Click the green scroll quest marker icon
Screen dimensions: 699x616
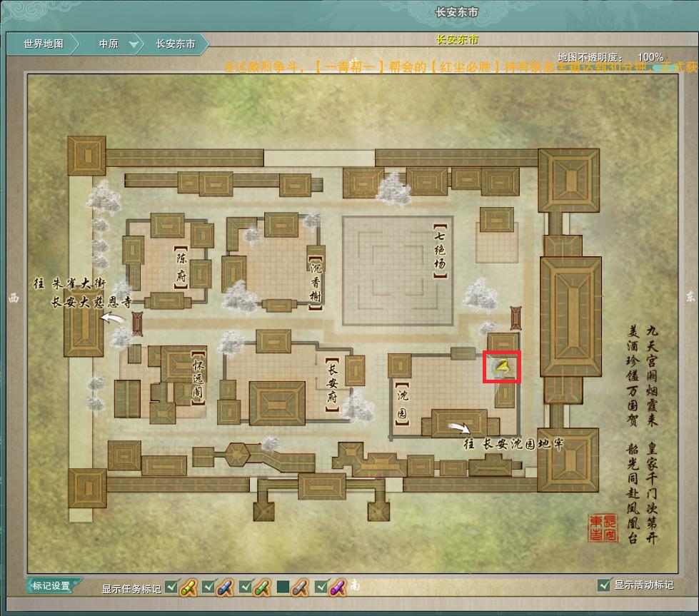click(262, 587)
